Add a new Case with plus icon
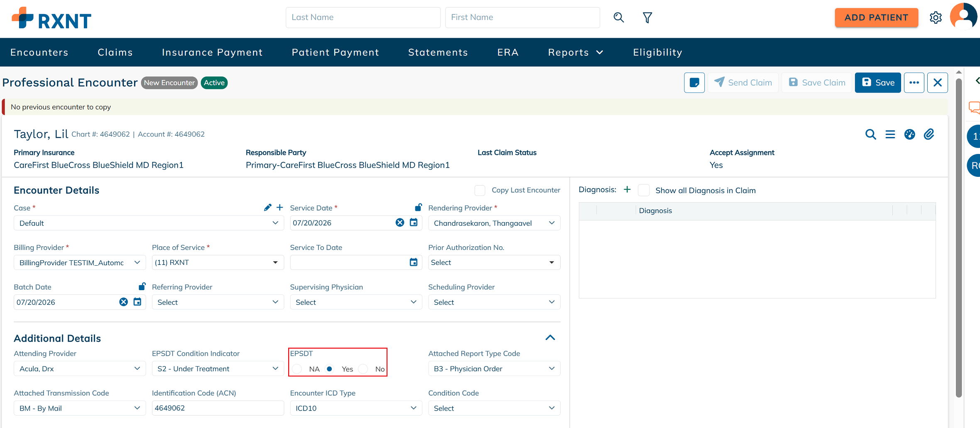Image resolution: width=980 pixels, height=428 pixels. (280, 208)
